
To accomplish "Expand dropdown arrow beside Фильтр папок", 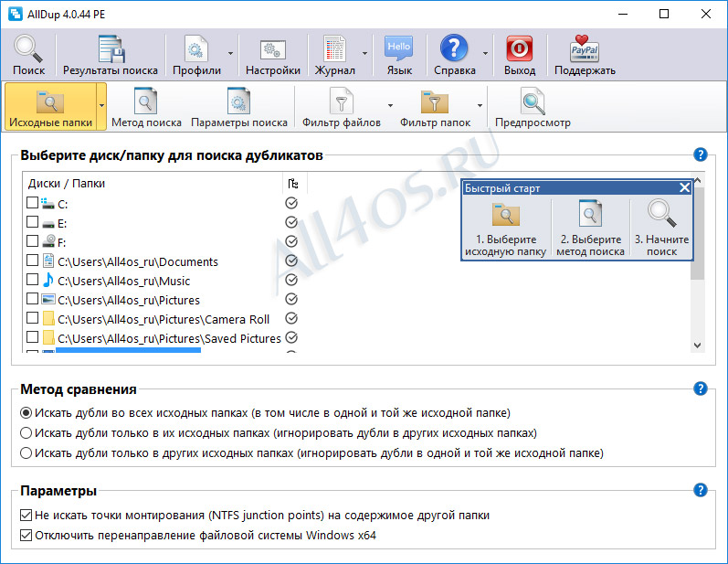I will tap(480, 106).
